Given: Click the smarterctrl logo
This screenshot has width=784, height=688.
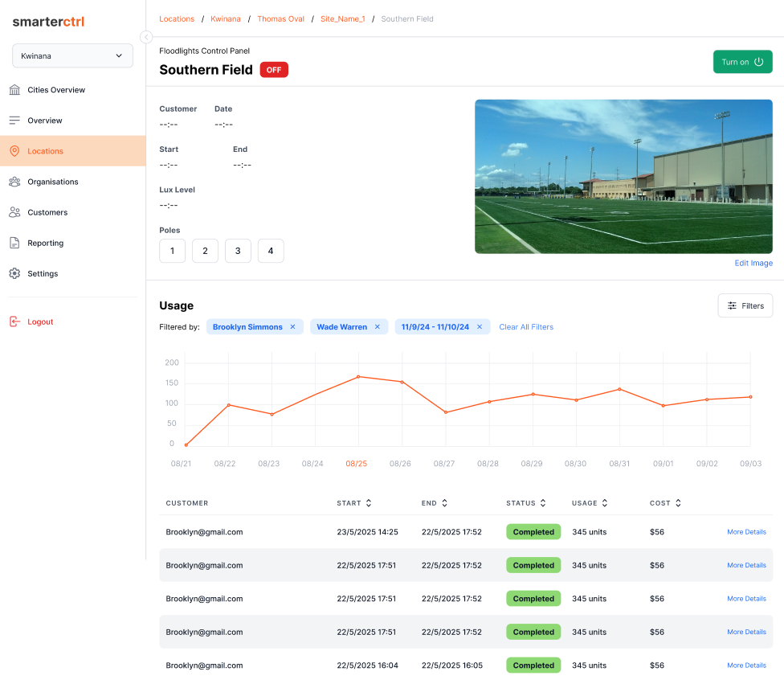Looking at the screenshot, I should [48, 22].
